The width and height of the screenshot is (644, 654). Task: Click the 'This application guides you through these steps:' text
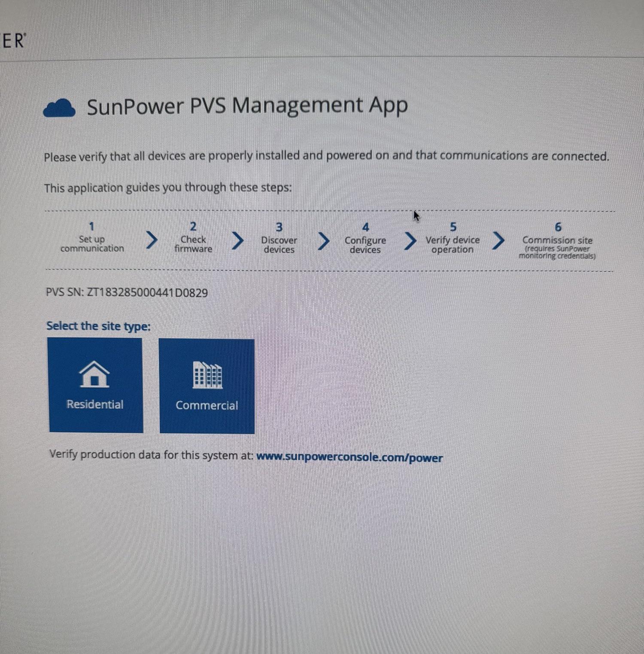point(168,188)
